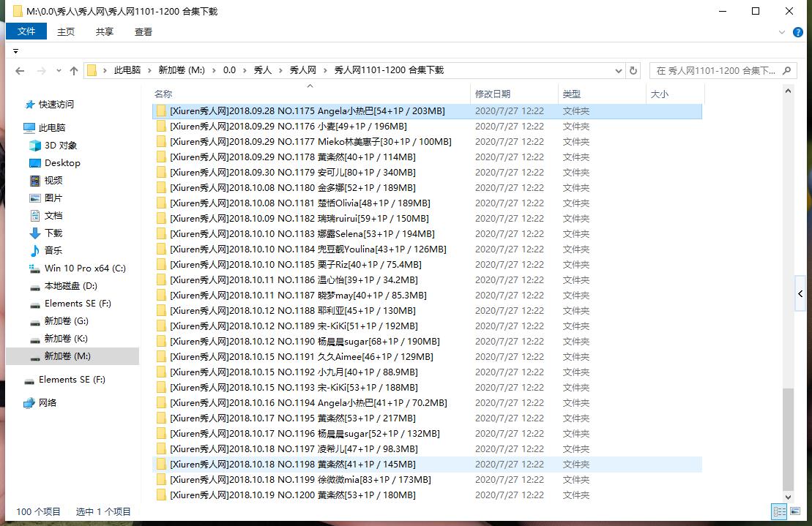The width and height of the screenshot is (812, 526).
Task: Select the NO.1190 杨晨晨sugar folder name
Action: (305, 342)
